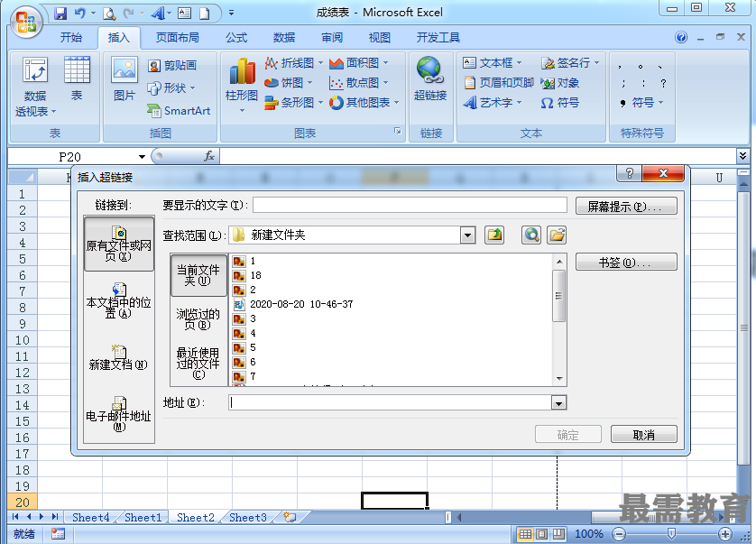Choose link to Place in This Document
The width and height of the screenshot is (756, 544).
119,300
